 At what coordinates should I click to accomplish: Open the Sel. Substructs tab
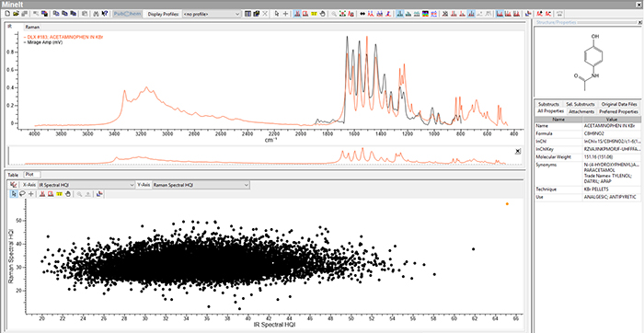tap(580, 104)
